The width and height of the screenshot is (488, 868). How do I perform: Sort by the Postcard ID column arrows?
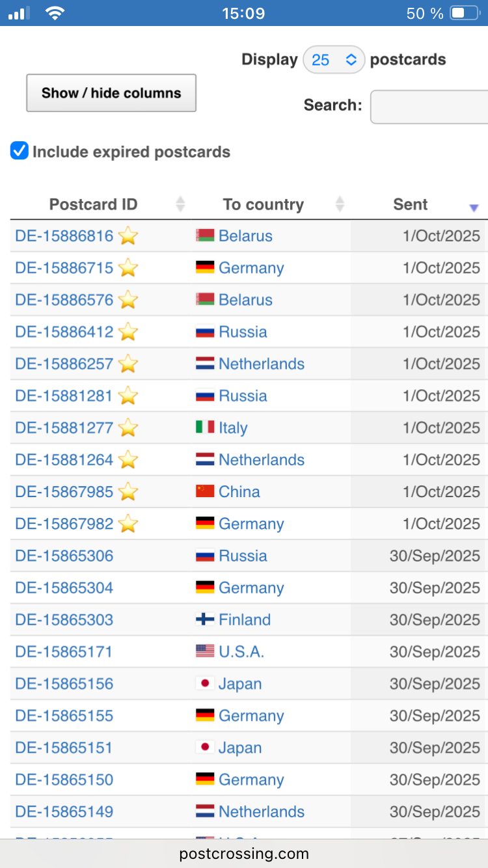(180, 204)
